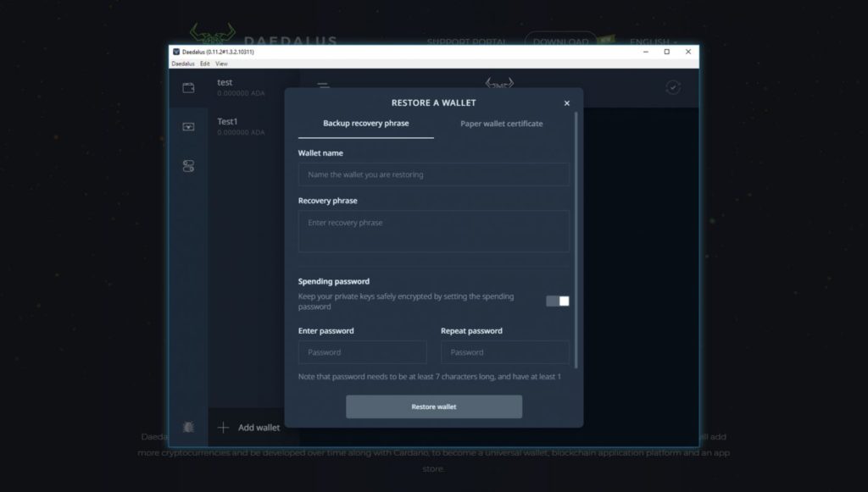Click Download button on background webpage
Screen dimensions: 868x492
click(x=561, y=41)
